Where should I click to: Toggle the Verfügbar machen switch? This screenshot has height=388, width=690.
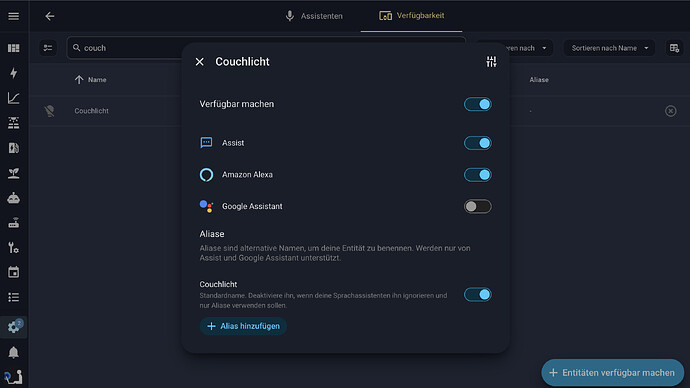tap(477, 104)
